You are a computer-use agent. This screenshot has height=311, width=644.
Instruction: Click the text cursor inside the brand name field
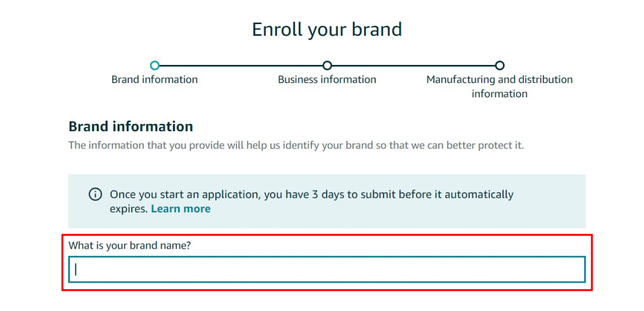[76, 269]
